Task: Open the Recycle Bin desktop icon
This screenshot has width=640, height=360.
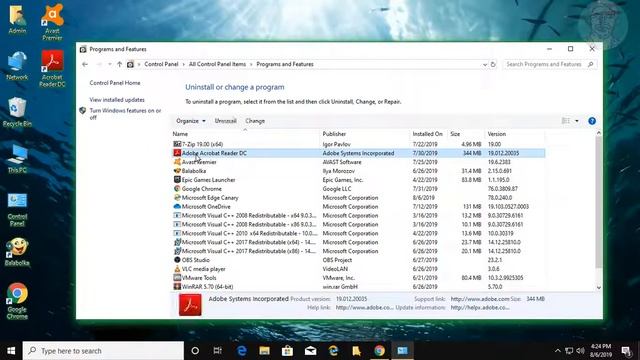Action: 17,112
